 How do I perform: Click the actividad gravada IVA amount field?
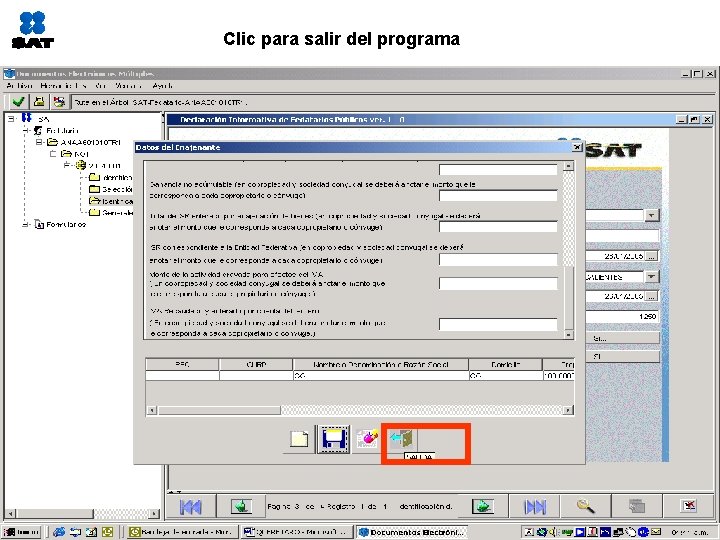[498, 284]
